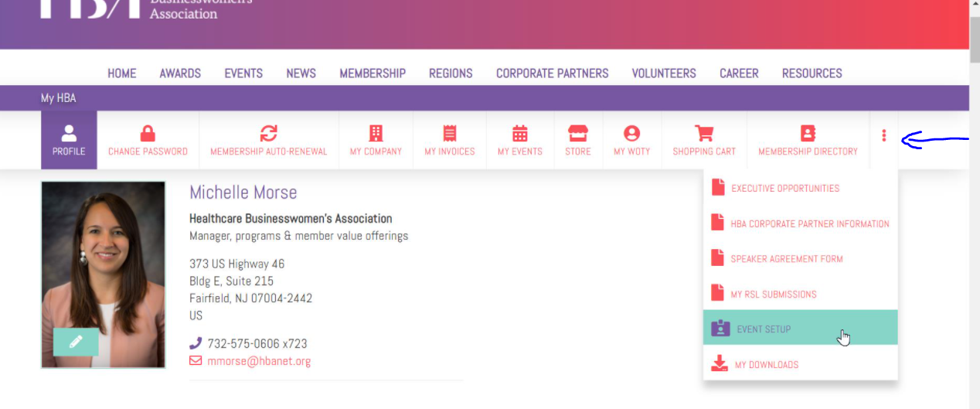Click the My RSL Submissions document icon
The width and height of the screenshot is (980, 409).
(718, 294)
